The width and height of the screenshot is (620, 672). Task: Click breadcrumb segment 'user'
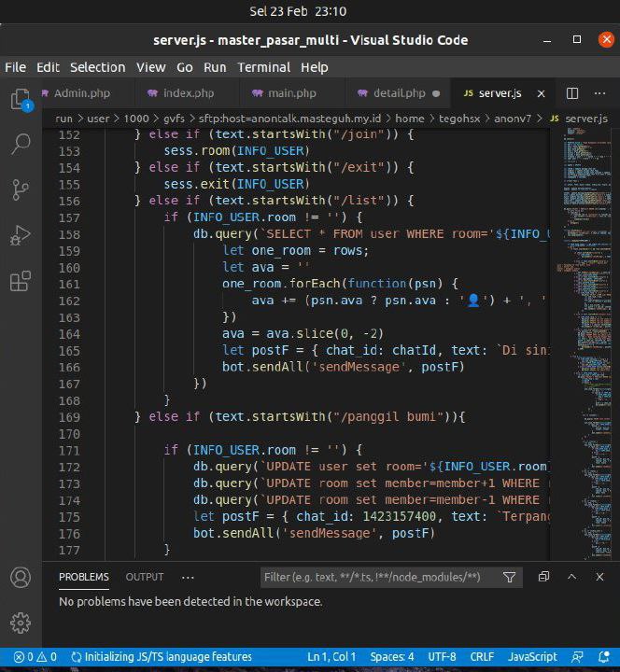click(x=98, y=119)
